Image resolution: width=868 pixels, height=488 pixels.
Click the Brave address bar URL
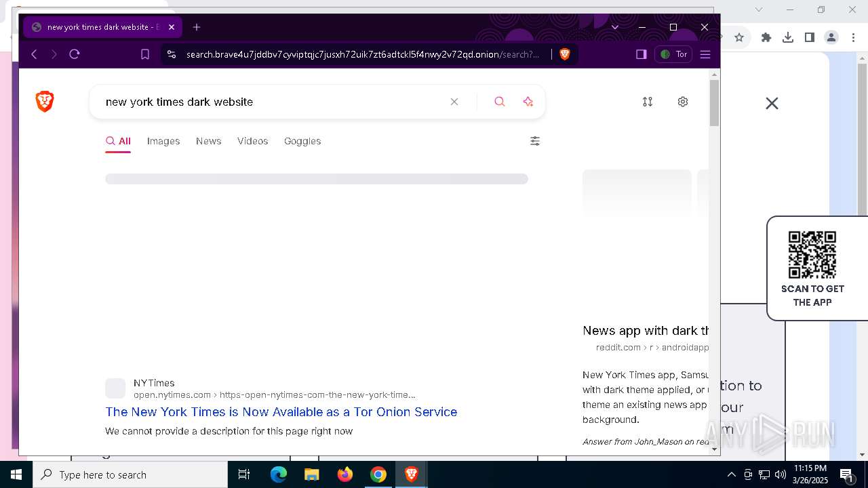point(363,54)
